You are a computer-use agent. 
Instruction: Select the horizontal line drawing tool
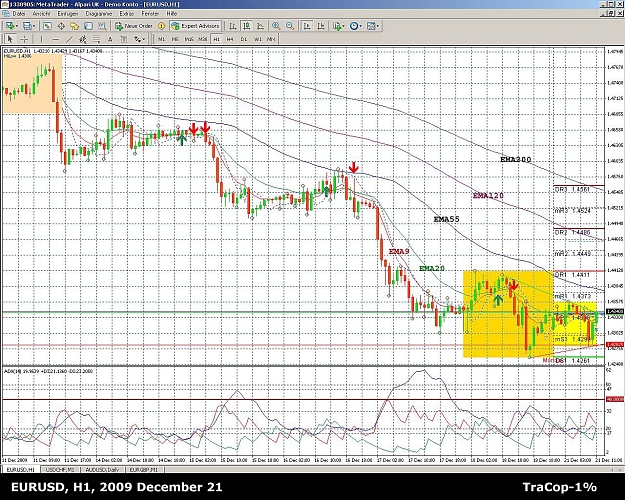(x=55, y=39)
